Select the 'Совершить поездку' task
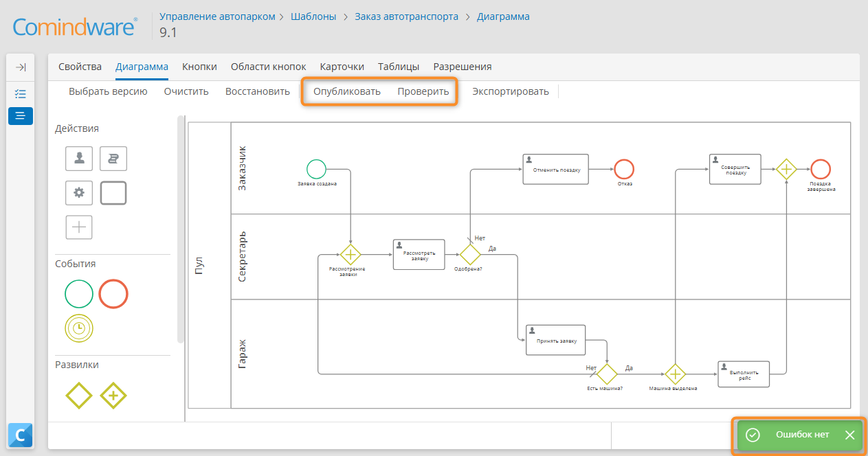 pyautogui.click(x=735, y=169)
